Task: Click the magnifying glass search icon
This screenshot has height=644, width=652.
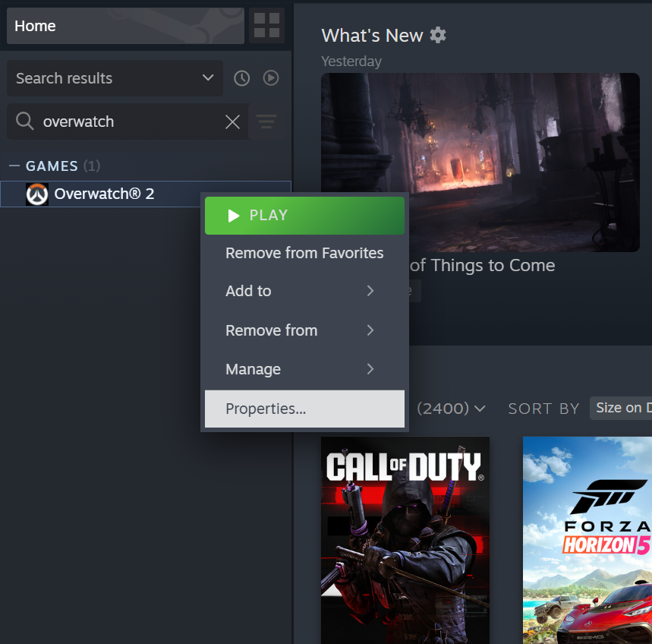Action: [x=24, y=122]
